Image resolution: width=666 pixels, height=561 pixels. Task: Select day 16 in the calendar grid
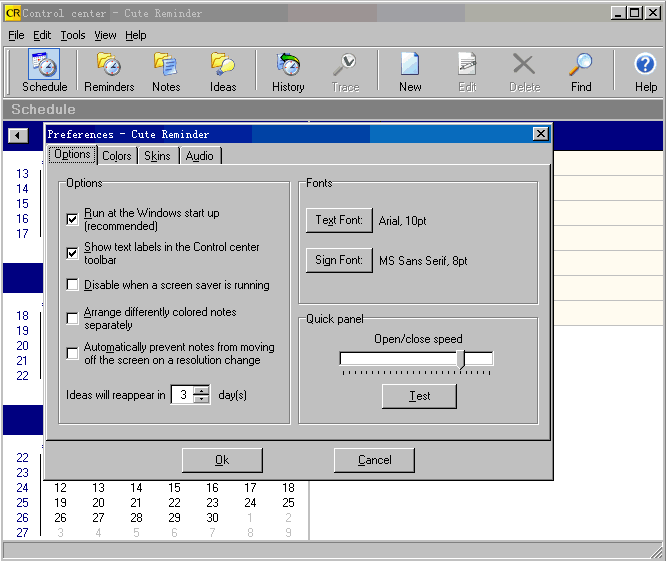212,488
